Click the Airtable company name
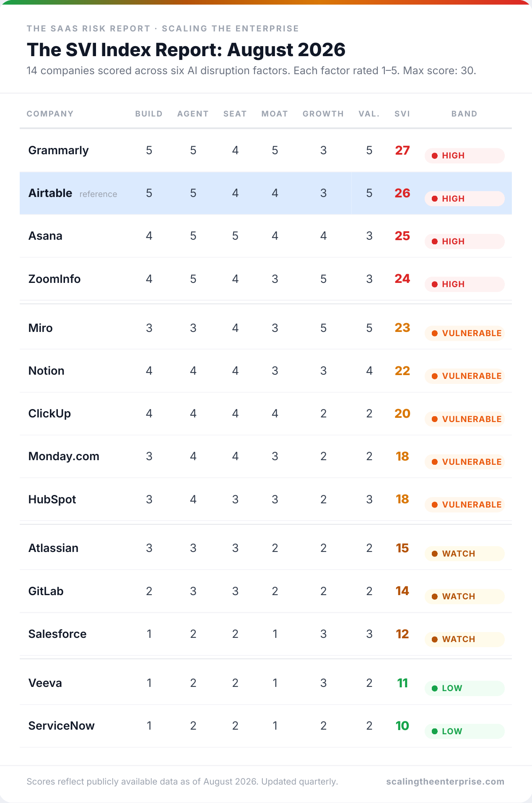Viewport: 532px width, 803px height. point(50,193)
